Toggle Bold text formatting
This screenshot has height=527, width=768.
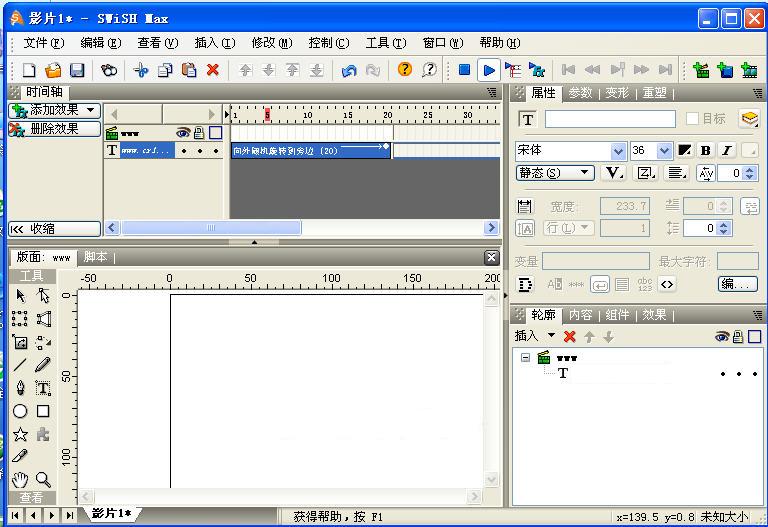706,151
